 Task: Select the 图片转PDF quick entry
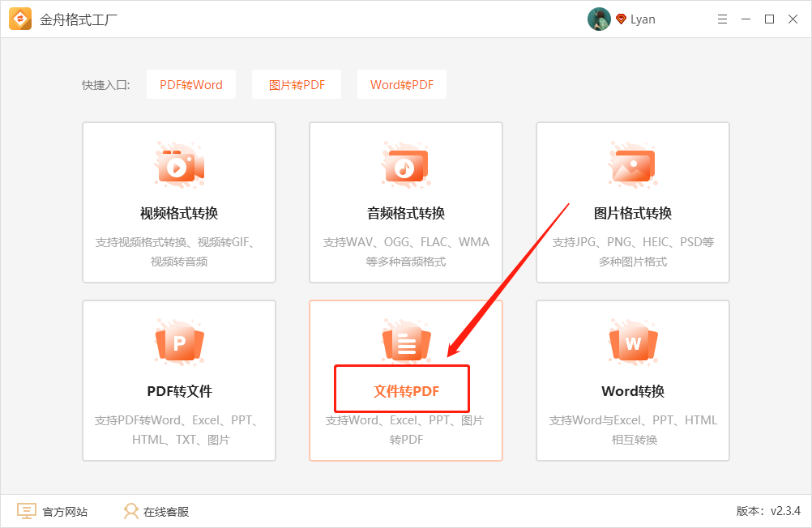297,84
